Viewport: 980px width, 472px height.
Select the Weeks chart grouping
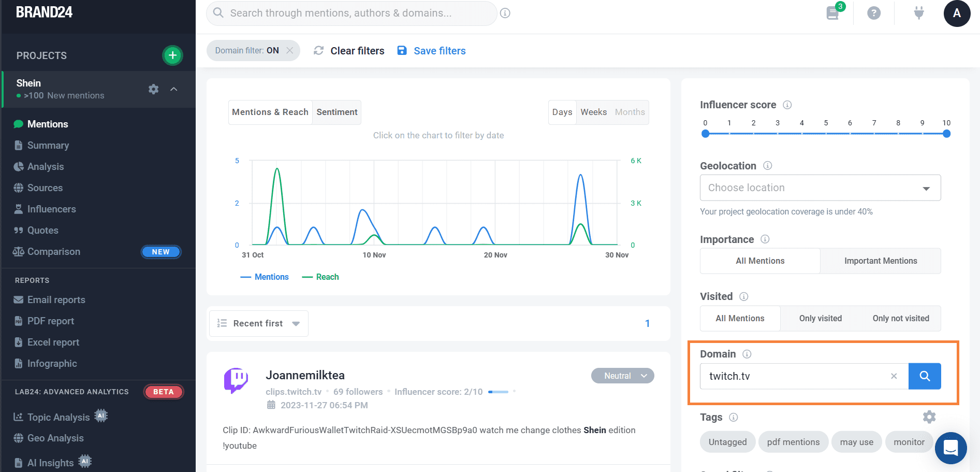594,112
